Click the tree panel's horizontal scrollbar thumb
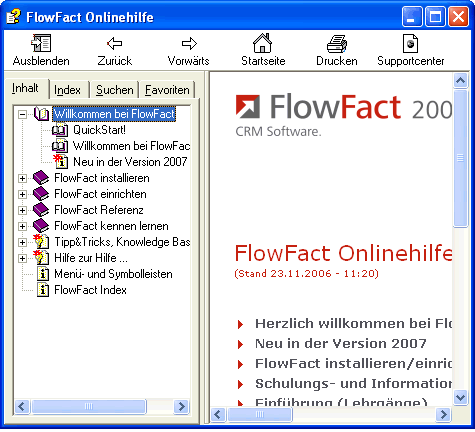Viewport: 475px width, 432px height. click(x=89, y=406)
